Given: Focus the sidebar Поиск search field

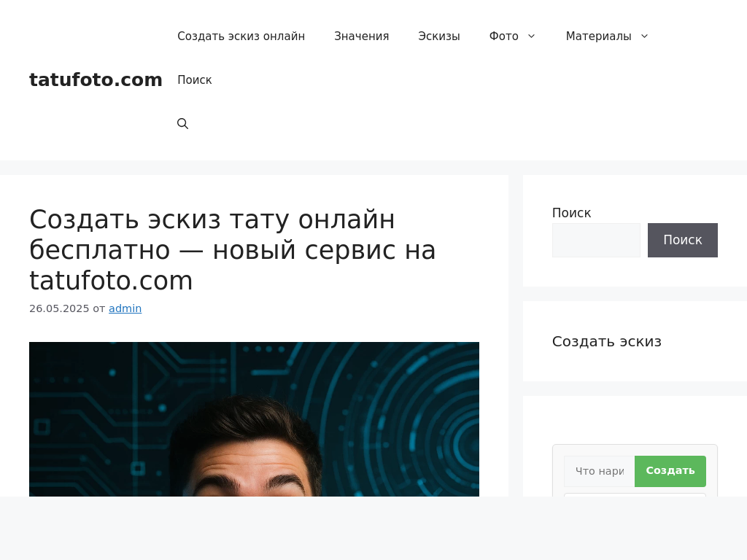Looking at the screenshot, I should pos(596,240).
